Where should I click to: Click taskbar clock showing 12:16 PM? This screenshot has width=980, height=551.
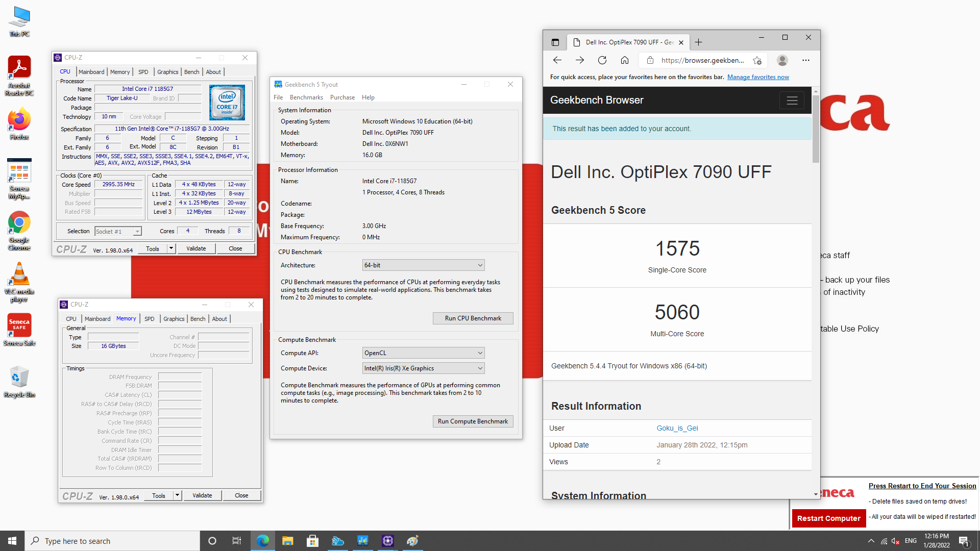(x=937, y=541)
